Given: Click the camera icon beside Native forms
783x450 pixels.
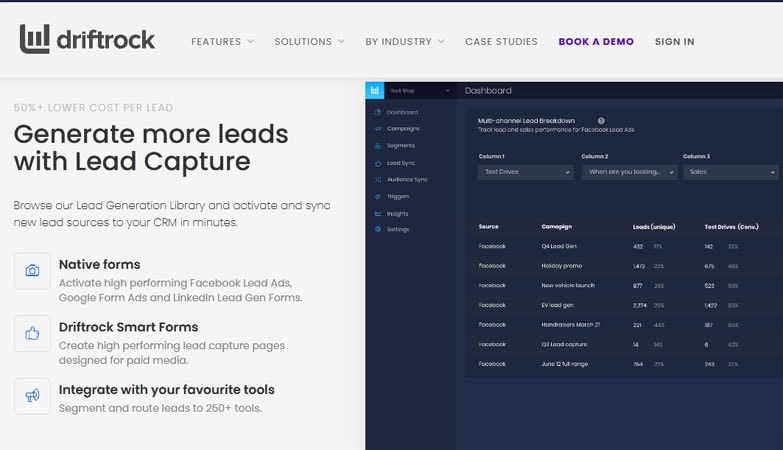Looking at the screenshot, I should point(32,271).
